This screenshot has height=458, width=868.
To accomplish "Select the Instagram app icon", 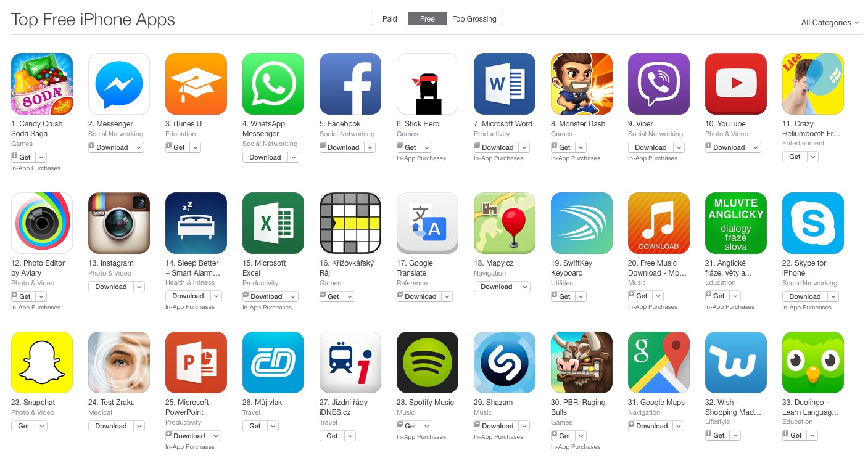I will point(119,223).
